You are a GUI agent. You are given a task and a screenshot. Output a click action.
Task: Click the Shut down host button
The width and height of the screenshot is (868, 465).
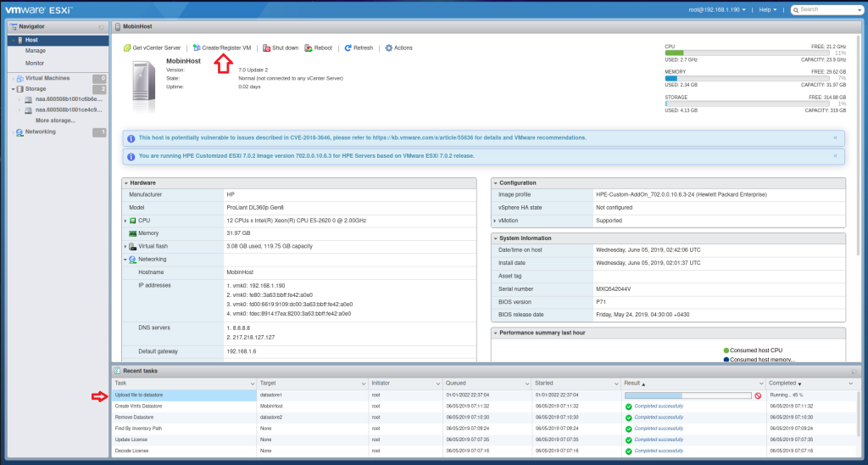281,48
